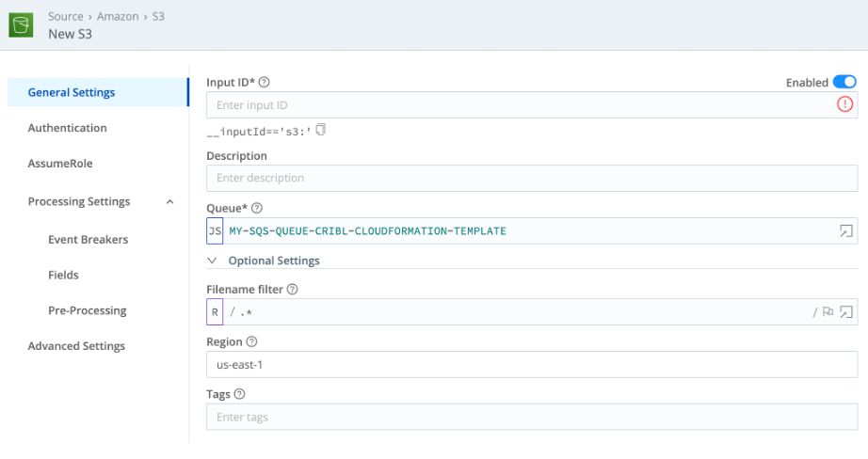Click the green S3 bucket source icon

point(22,25)
